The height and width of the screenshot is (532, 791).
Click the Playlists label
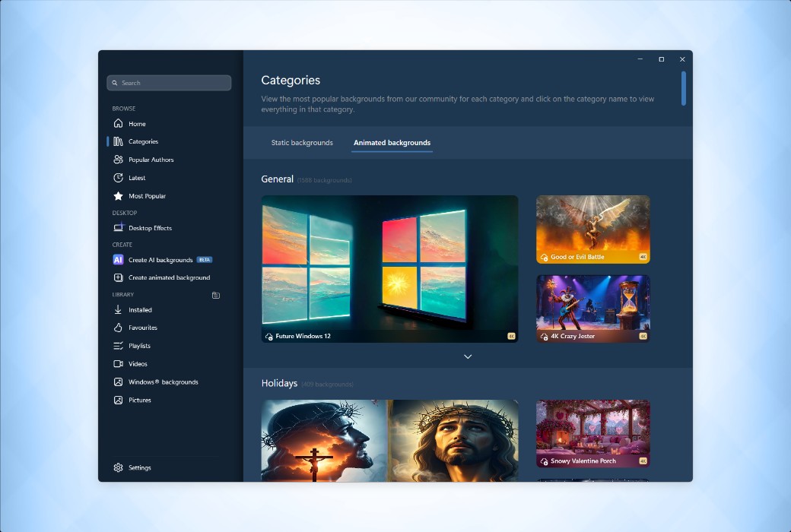point(139,346)
